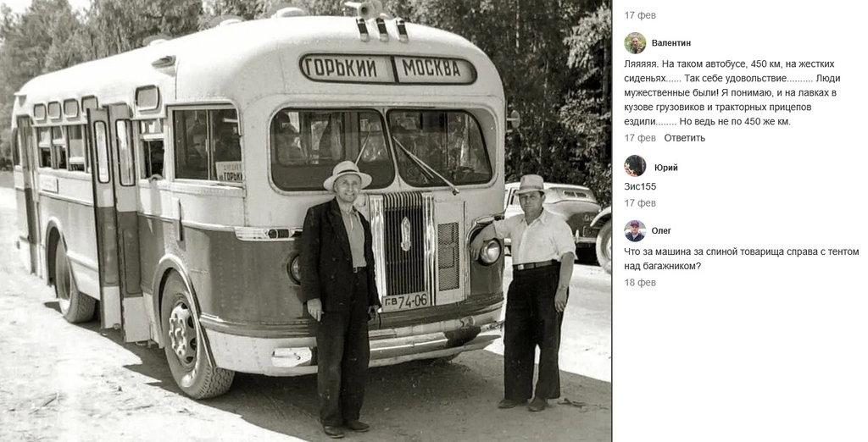868x442 pixels.
Task: Reply to Валентин's comment via Ответить
Action: (685, 138)
